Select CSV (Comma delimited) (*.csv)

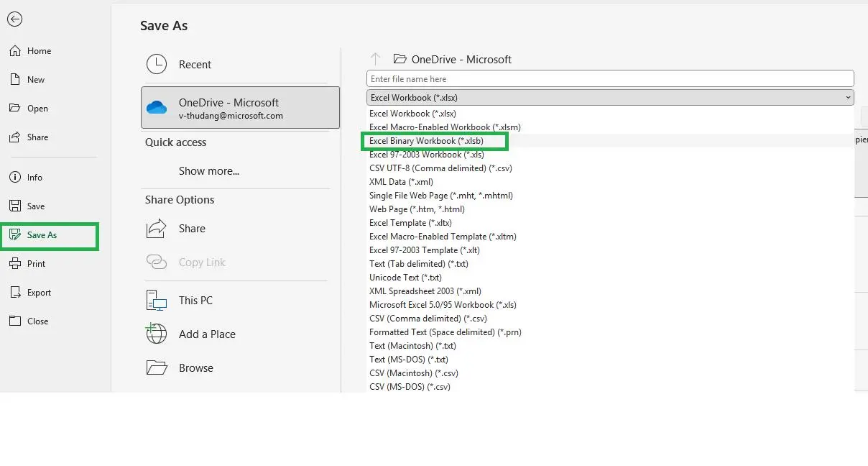pyautogui.click(x=428, y=319)
